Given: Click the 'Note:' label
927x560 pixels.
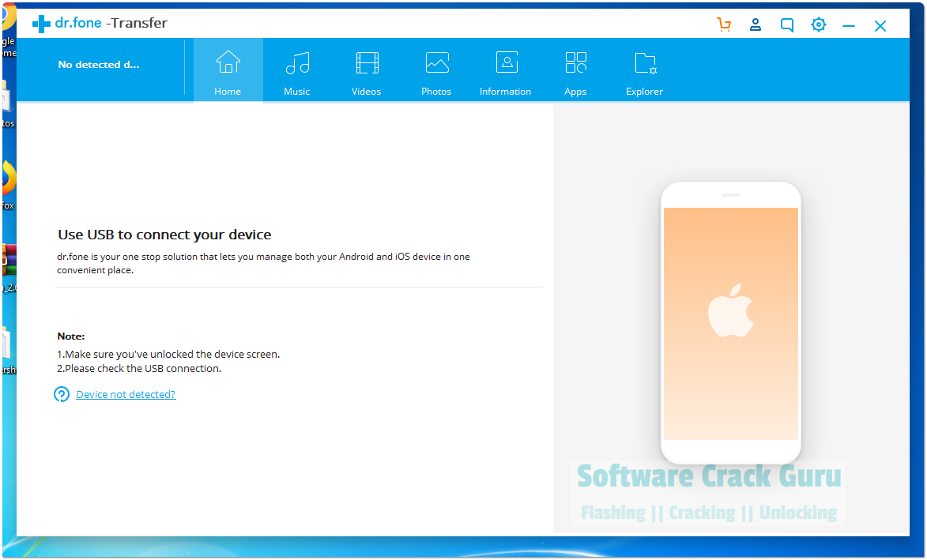Looking at the screenshot, I should click(x=71, y=336).
